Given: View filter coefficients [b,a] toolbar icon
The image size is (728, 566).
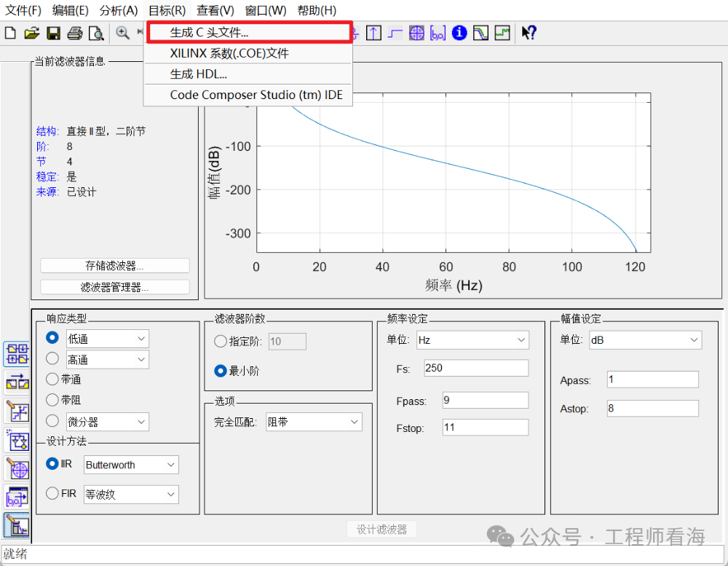Looking at the screenshot, I should pyautogui.click(x=438, y=33).
